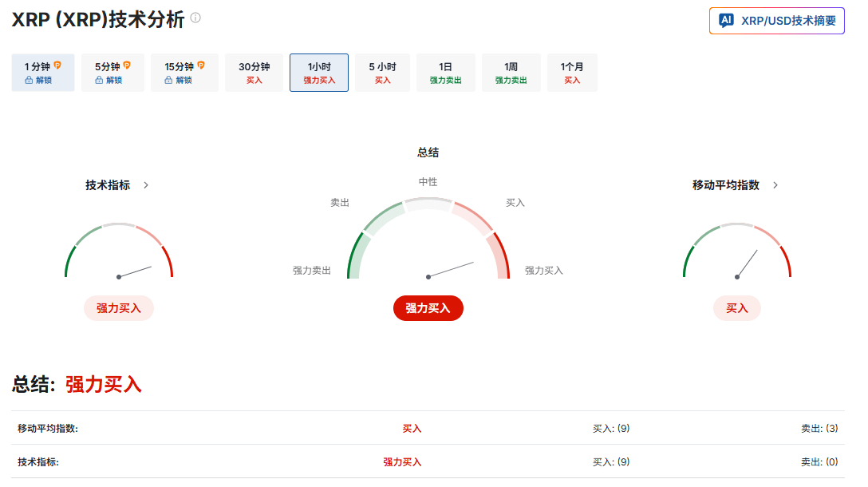Click the AI icon in XRP/USD技术摘要 button
The width and height of the screenshot is (868, 487).
(726, 21)
